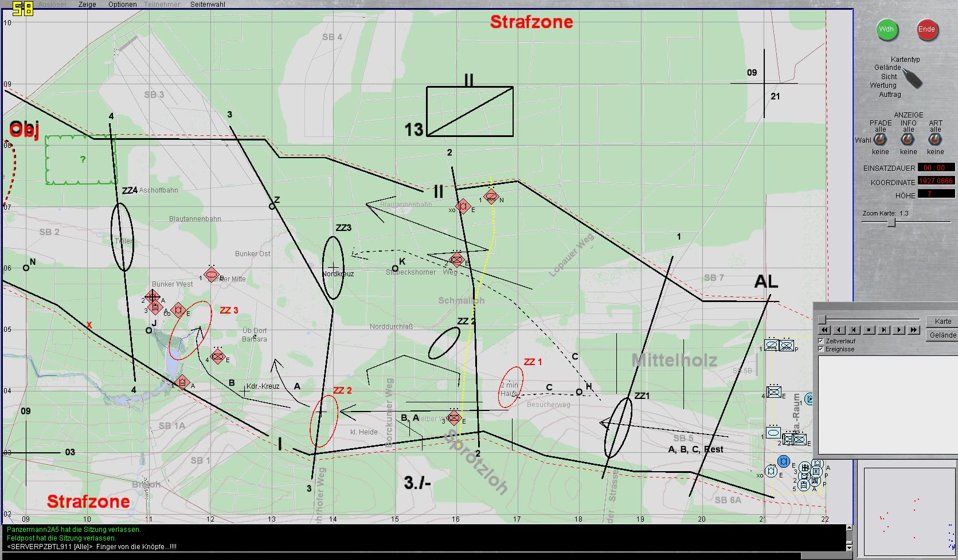Flip the PFADE display toggle switch
Screen dimensions: 958x560
pos(880,140)
